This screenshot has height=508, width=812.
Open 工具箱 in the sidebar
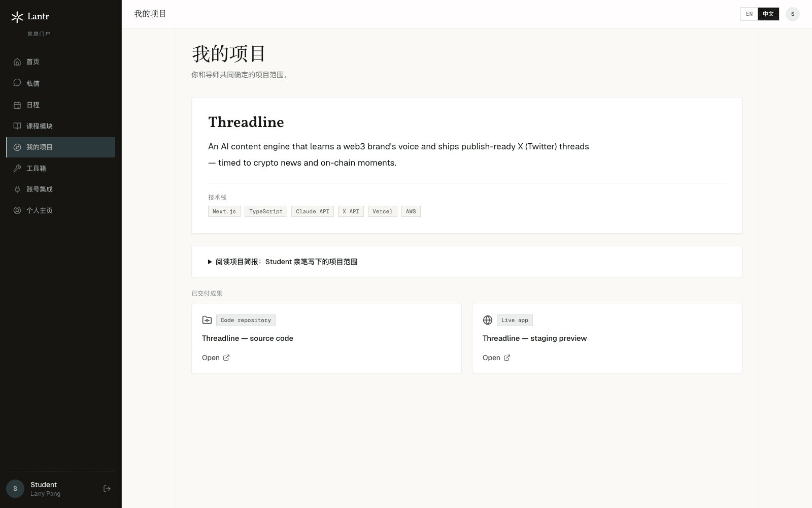tap(60, 168)
